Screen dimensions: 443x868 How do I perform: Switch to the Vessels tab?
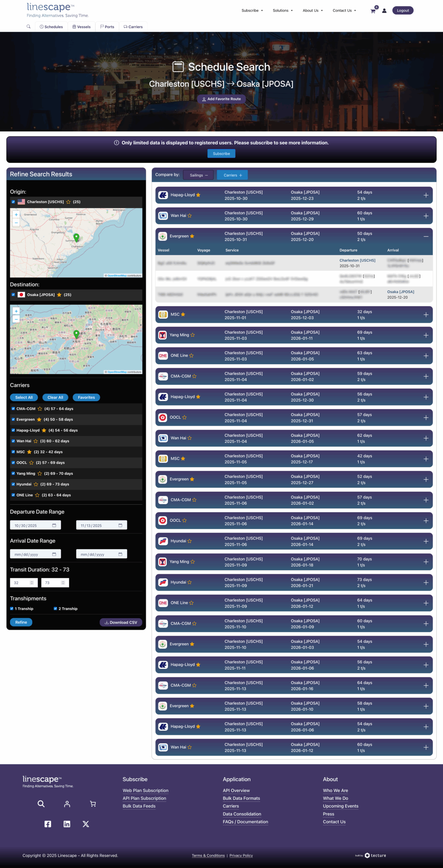point(81,27)
